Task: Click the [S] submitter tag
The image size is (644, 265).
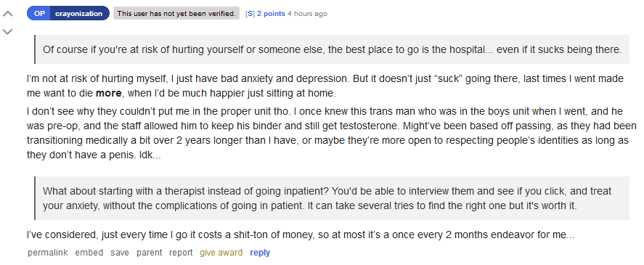Action: (x=250, y=14)
